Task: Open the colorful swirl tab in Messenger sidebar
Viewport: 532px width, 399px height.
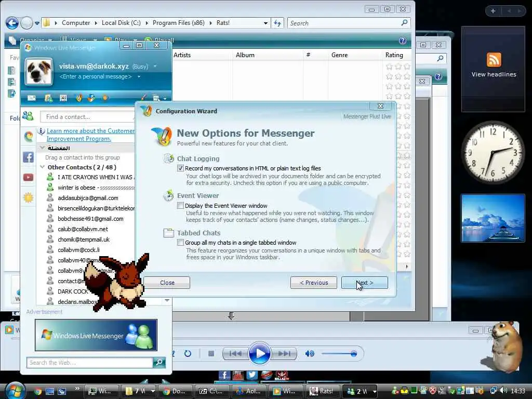Action: [x=29, y=137]
